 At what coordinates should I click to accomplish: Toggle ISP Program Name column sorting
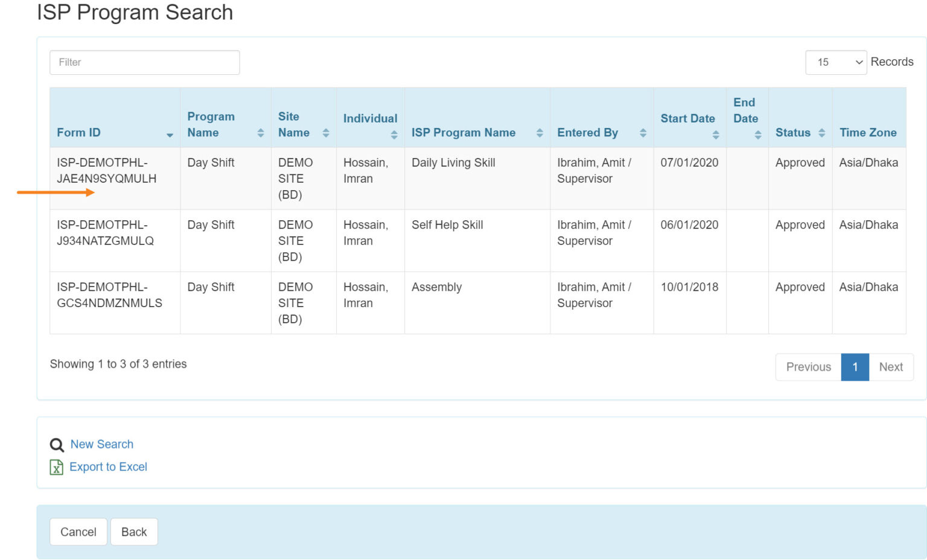point(540,132)
